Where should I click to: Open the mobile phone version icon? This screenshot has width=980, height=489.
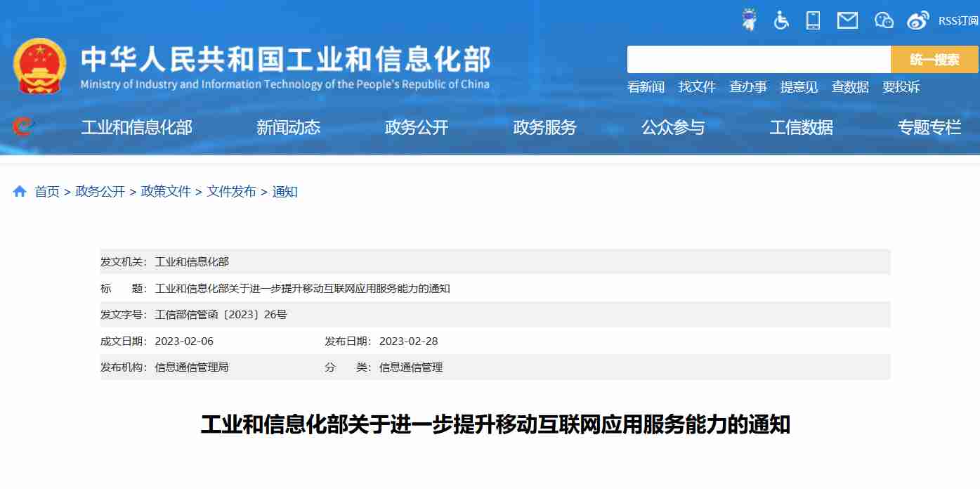pyautogui.click(x=813, y=20)
